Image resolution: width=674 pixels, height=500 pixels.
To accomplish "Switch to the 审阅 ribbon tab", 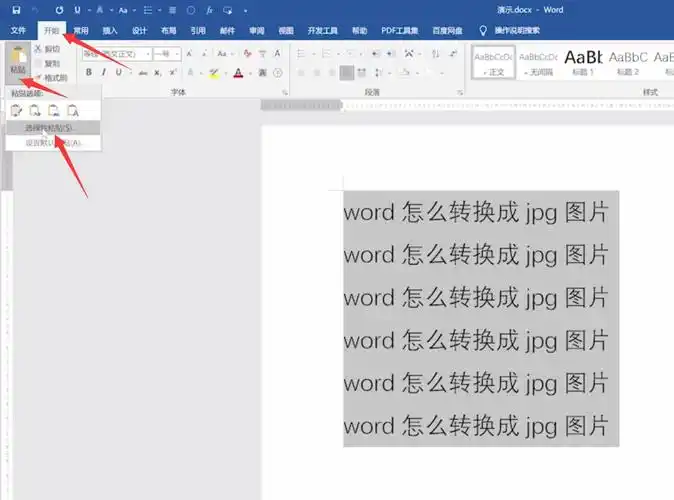I will point(257,31).
